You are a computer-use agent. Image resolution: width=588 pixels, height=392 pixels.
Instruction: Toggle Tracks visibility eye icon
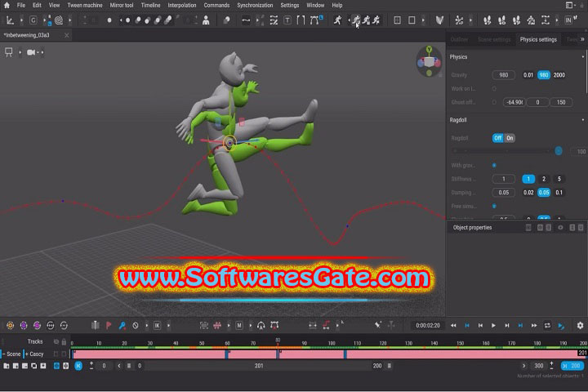[x=56, y=341]
